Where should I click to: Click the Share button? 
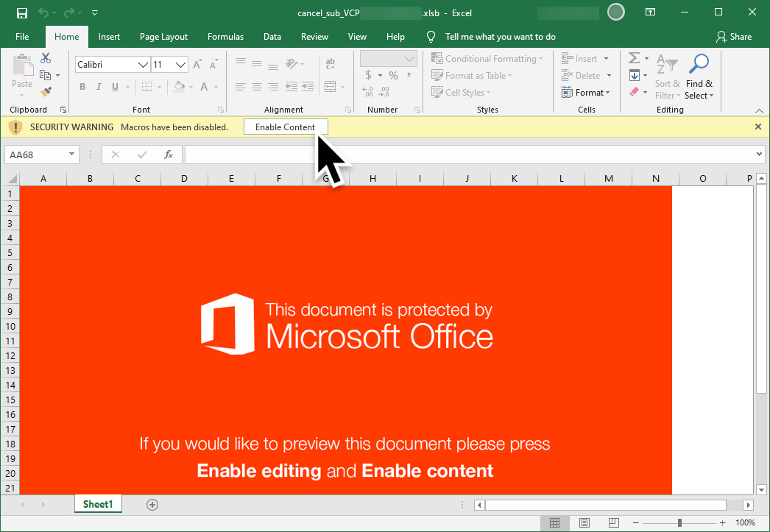[x=734, y=37]
